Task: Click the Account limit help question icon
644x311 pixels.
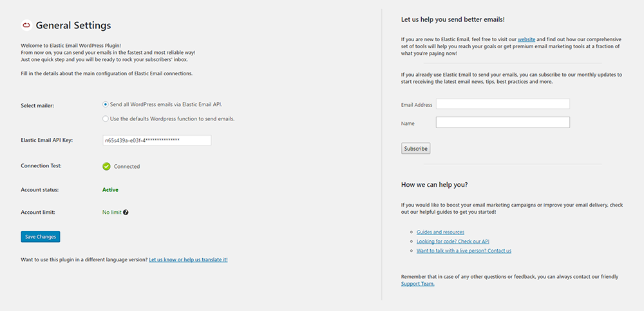Action: (126, 212)
